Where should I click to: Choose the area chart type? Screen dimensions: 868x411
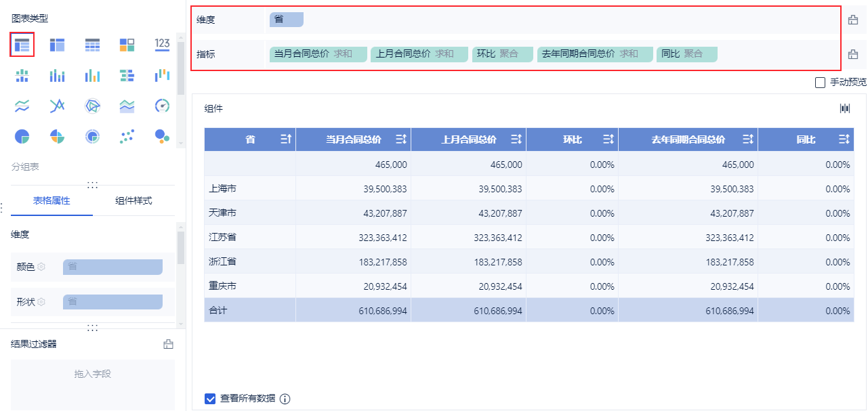127,106
